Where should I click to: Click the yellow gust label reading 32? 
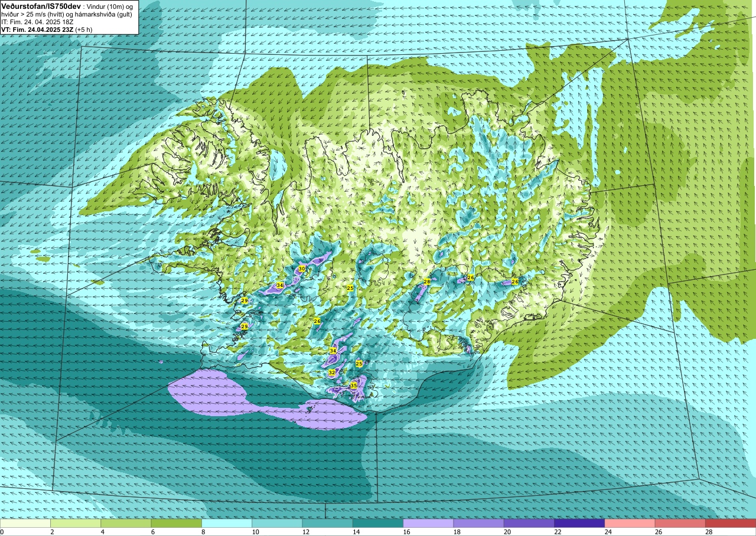(x=332, y=372)
